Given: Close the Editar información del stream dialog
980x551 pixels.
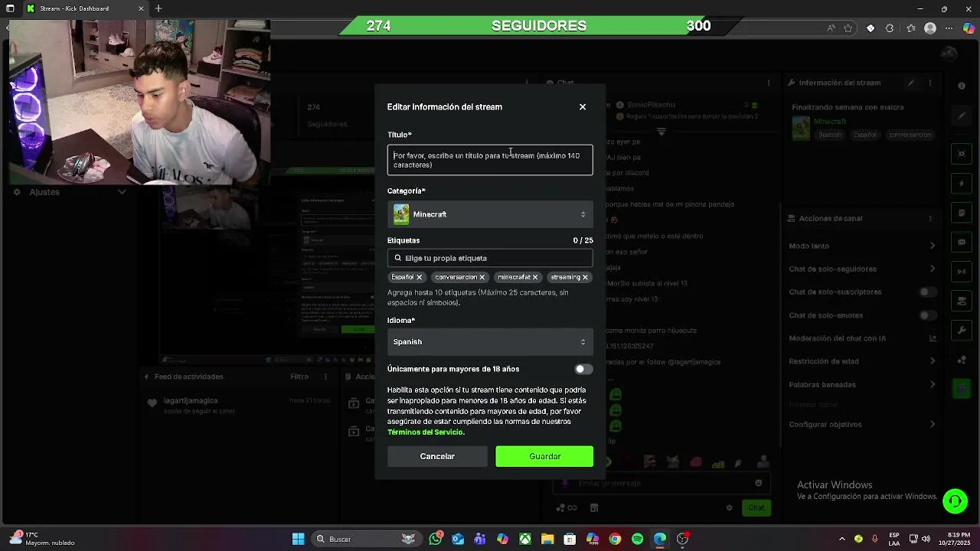Looking at the screenshot, I should coord(583,107).
